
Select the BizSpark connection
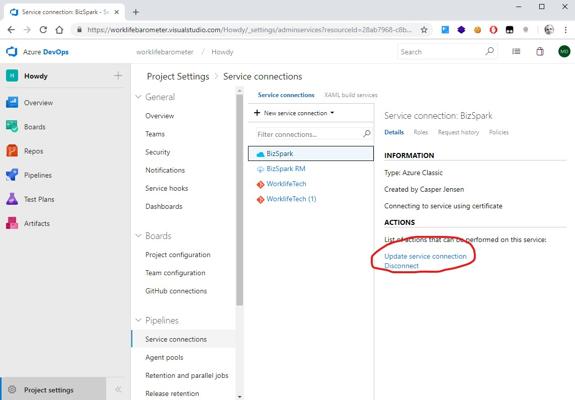311,154
